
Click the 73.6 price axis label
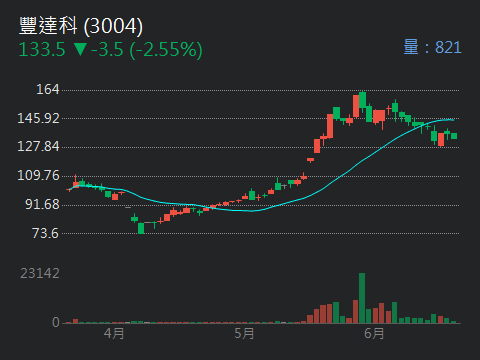click(45, 233)
